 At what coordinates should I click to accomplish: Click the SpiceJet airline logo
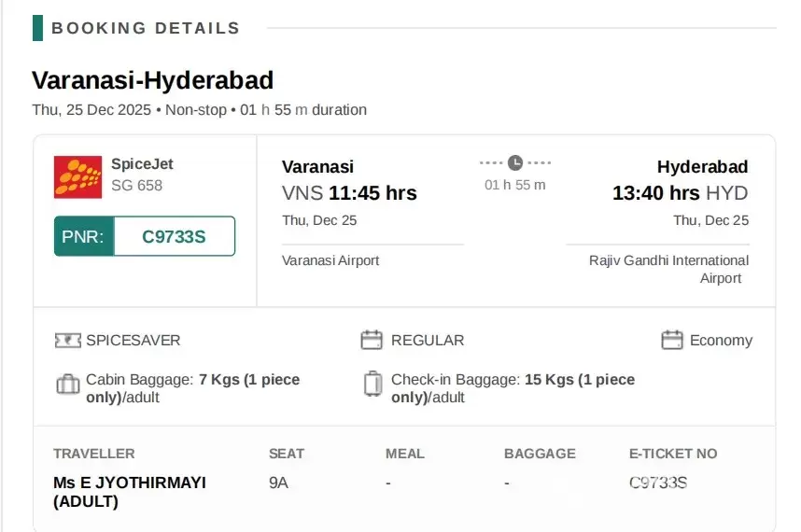point(78,177)
